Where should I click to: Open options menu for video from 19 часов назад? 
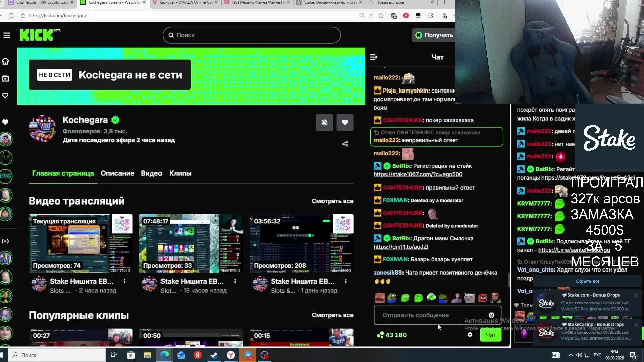click(x=235, y=281)
